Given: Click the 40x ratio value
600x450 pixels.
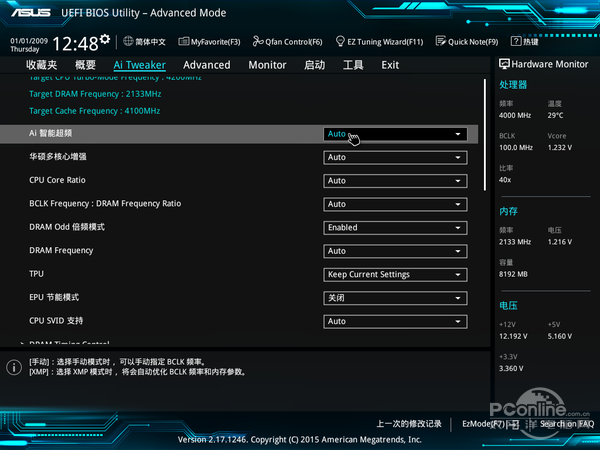Looking at the screenshot, I should tap(505, 179).
